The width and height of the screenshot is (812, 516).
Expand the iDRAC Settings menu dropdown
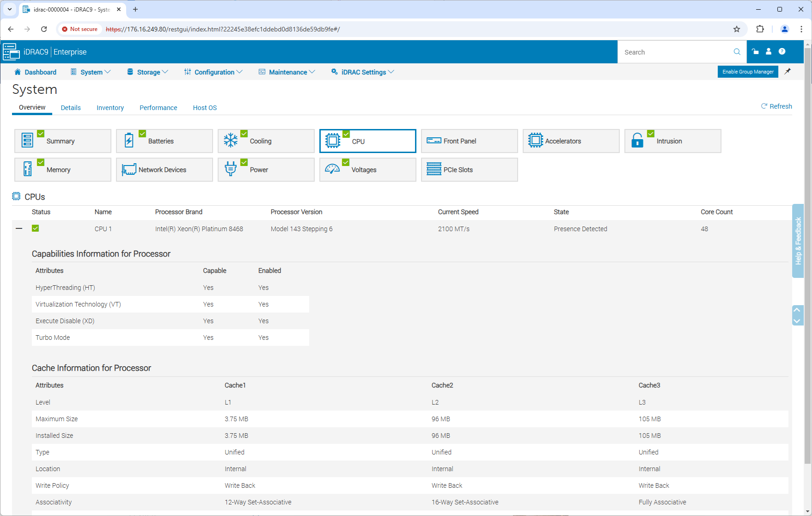[363, 72]
